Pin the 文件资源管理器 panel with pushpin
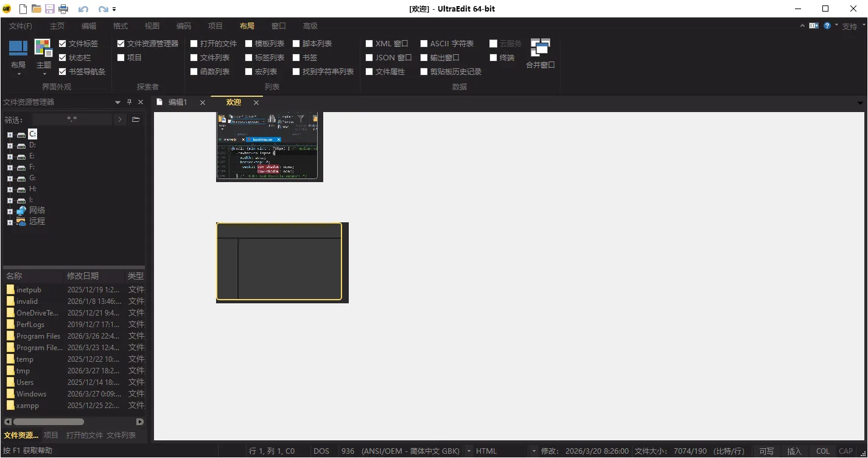 129,102
